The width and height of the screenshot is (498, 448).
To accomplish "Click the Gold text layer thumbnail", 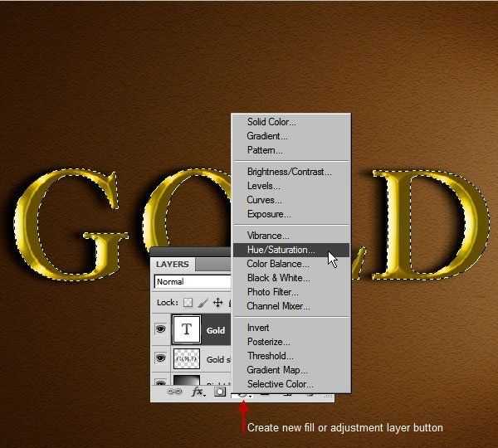I will (187, 329).
